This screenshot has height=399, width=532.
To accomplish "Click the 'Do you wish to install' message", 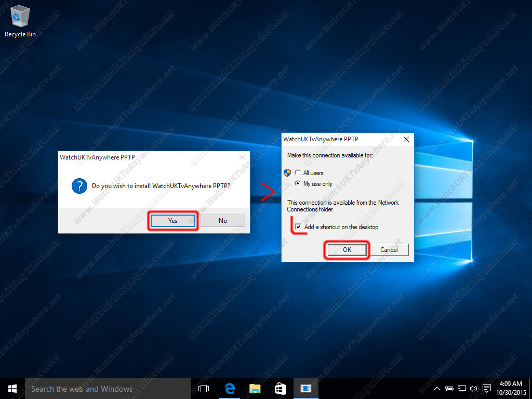I will pos(161,186).
